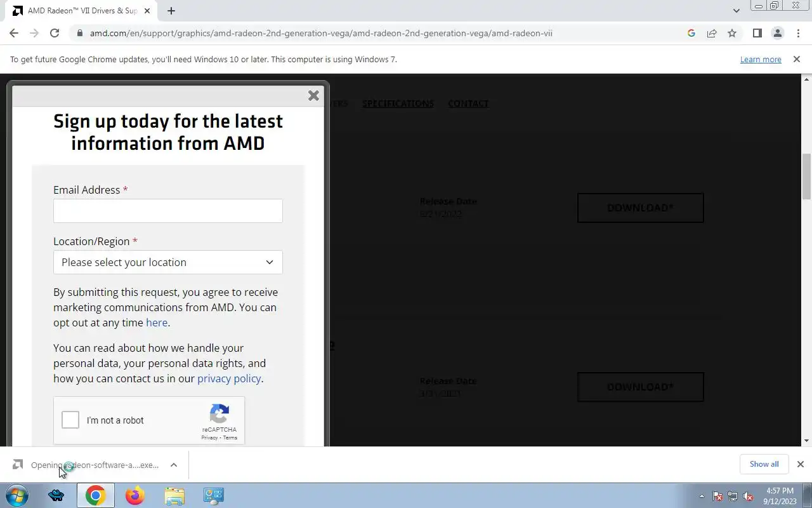Dismiss the Chrome update notification bar
The height and width of the screenshot is (508, 812).
pos(796,59)
